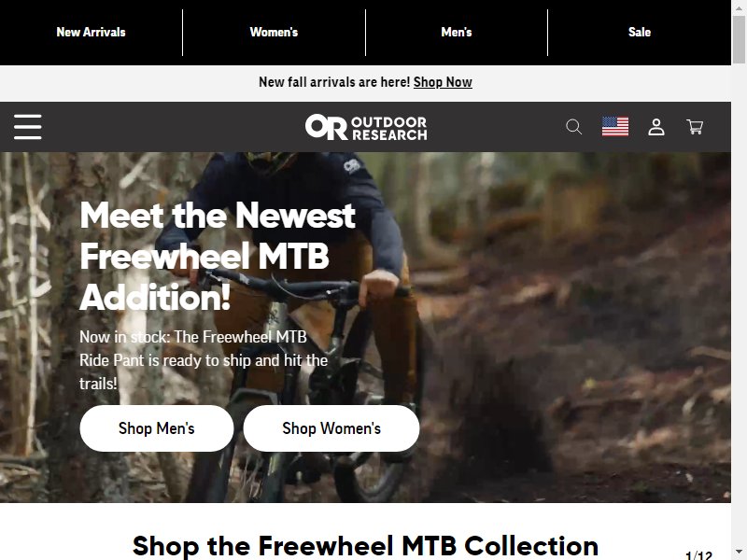Follow the Shop Now fall arrivals link

point(443,82)
